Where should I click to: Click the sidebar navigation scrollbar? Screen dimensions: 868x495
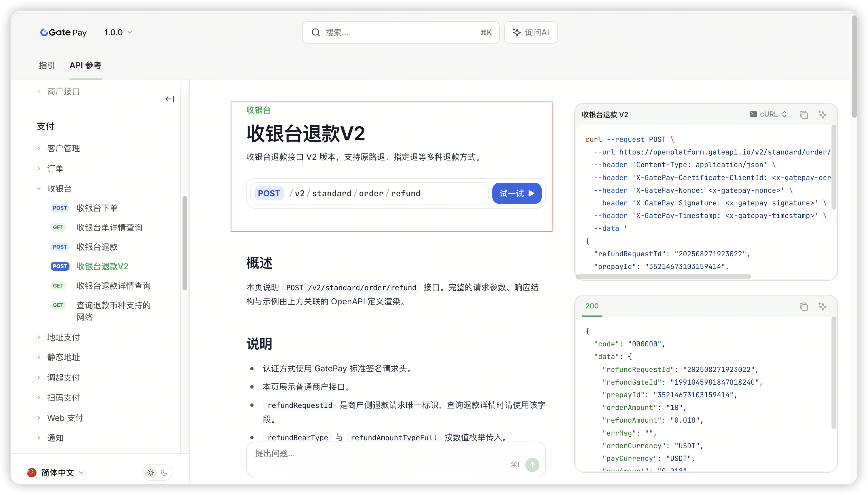pos(185,243)
